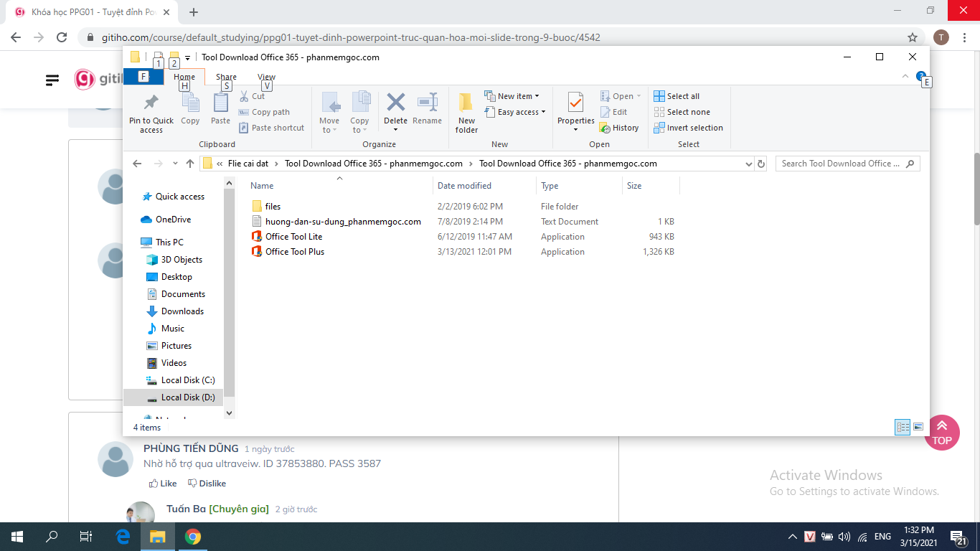The width and height of the screenshot is (980, 551).
Task: Create a New folder
Action: pyautogui.click(x=466, y=113)
